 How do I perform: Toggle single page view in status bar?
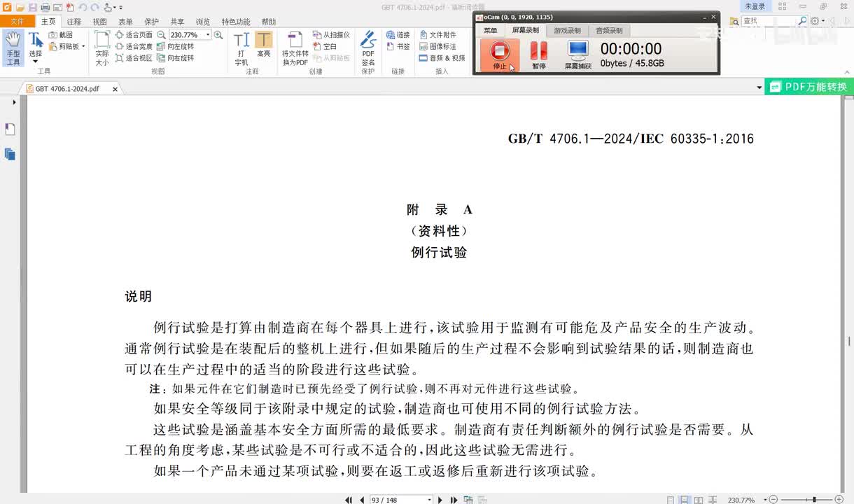[x=671, y=500]
